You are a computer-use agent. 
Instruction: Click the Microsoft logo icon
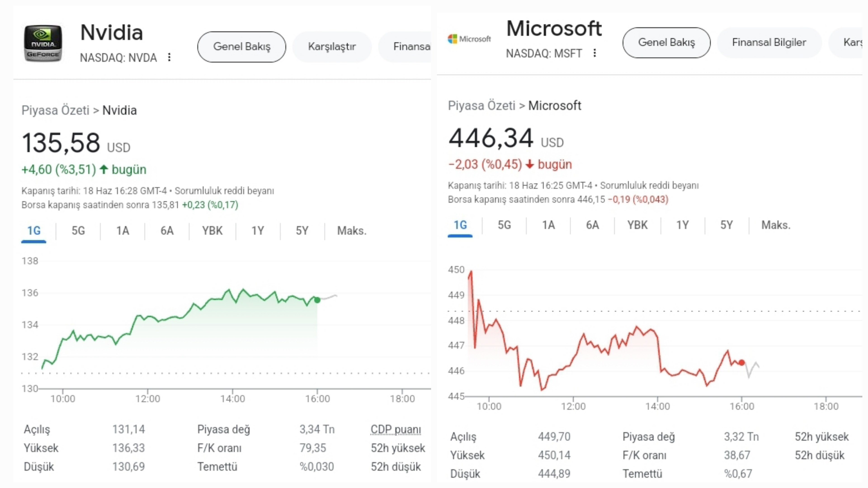point(469,39)
